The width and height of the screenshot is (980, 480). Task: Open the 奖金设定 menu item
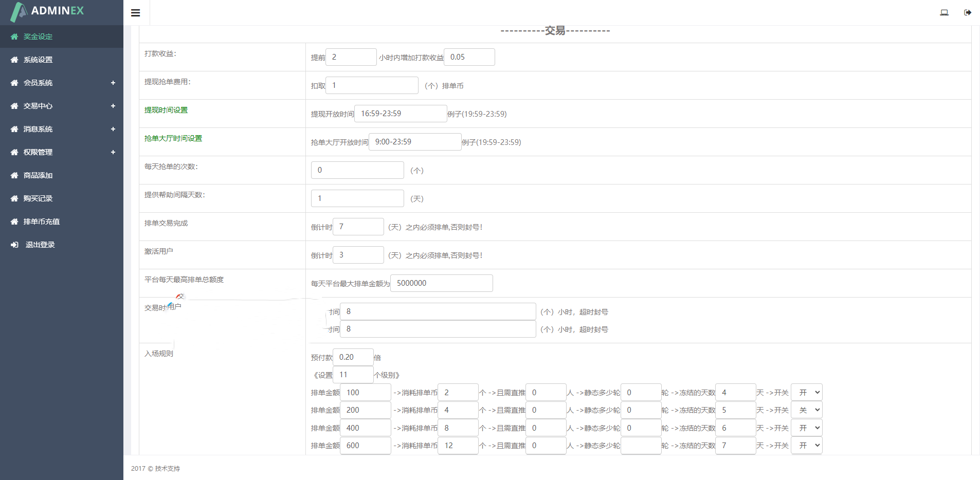pos(38,36)
